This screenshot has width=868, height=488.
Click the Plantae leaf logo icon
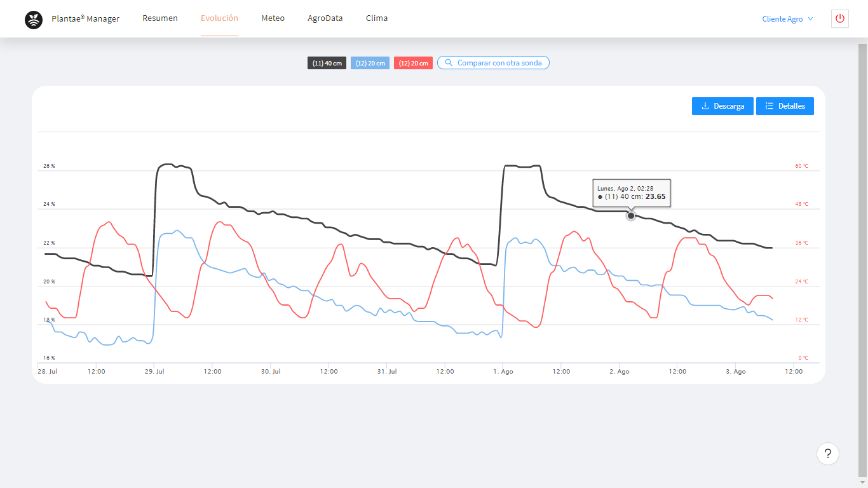33,19
